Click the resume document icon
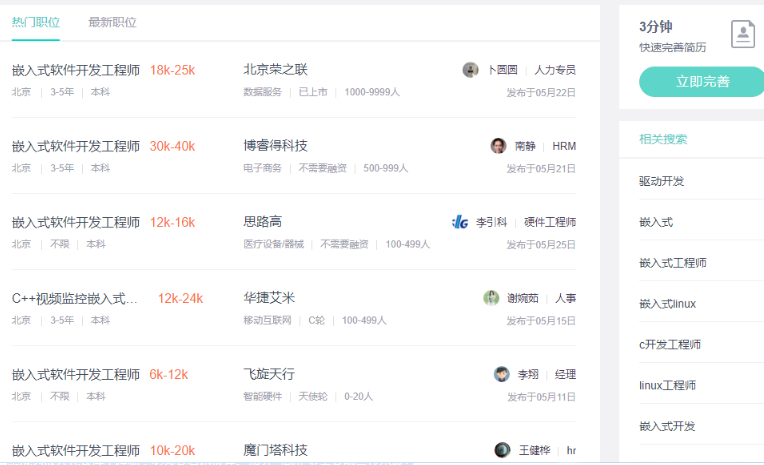764x465 pixels. [x=743, y=34]
